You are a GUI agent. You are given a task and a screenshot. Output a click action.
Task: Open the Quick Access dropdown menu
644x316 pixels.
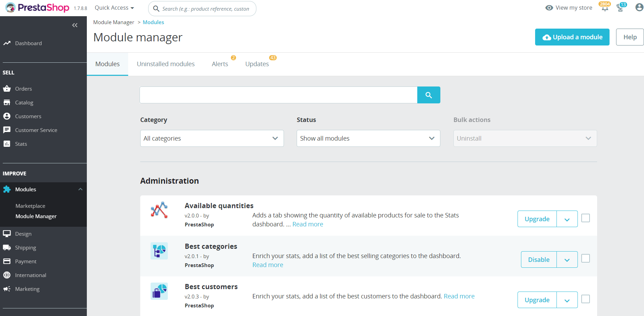[114, 8]
